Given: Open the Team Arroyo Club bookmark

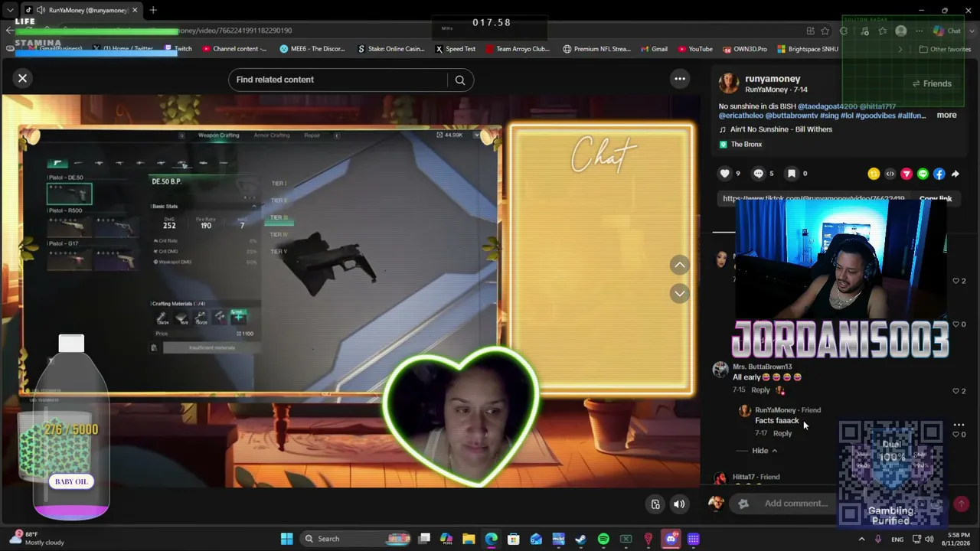Looking at the screenshot, I should tap(518, 49).
